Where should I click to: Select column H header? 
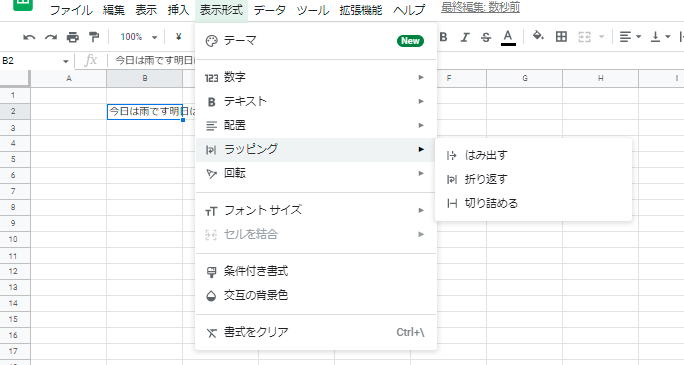(x=600, y=78)
